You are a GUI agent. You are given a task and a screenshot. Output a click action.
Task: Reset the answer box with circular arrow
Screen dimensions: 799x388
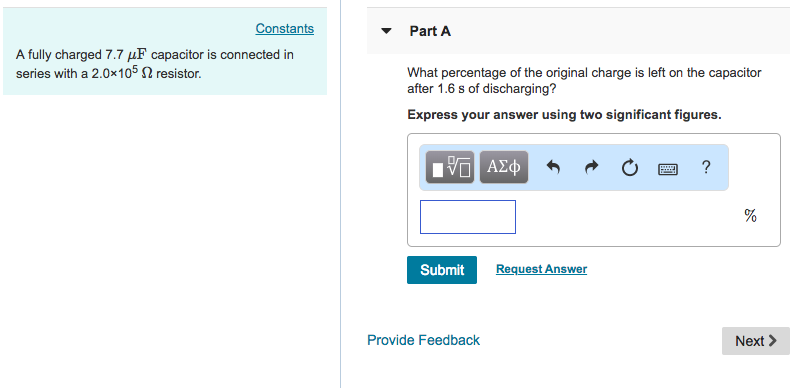(x=629, y=167)
